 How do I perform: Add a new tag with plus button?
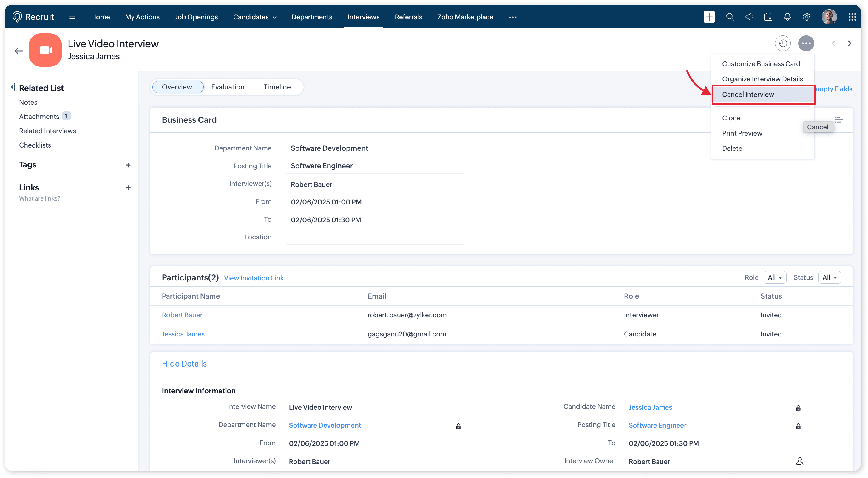(x=128, y=165)
